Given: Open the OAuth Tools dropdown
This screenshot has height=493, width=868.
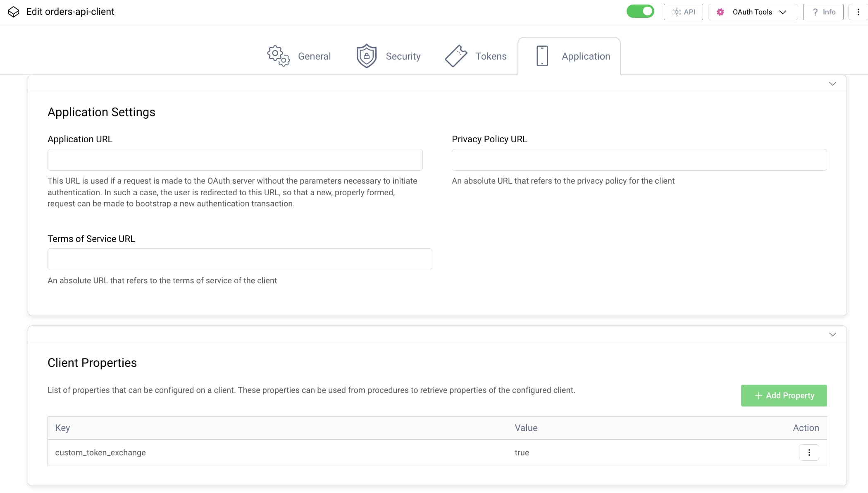Looking at the screenshot, I should pyautogui.click(x=782, y=12).
